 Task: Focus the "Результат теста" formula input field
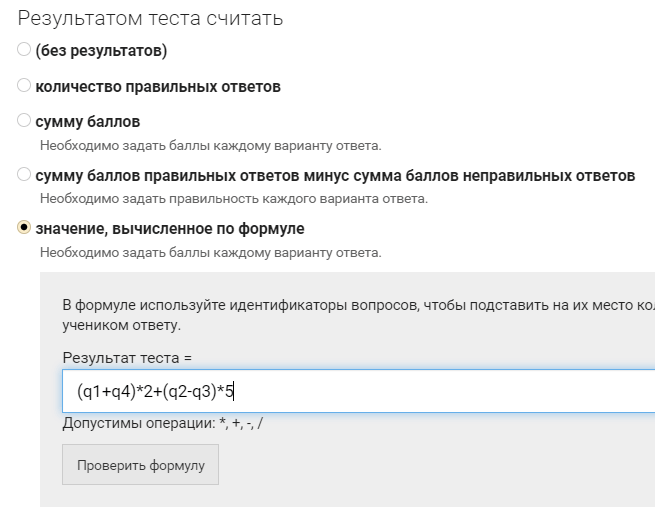(400, 391)
